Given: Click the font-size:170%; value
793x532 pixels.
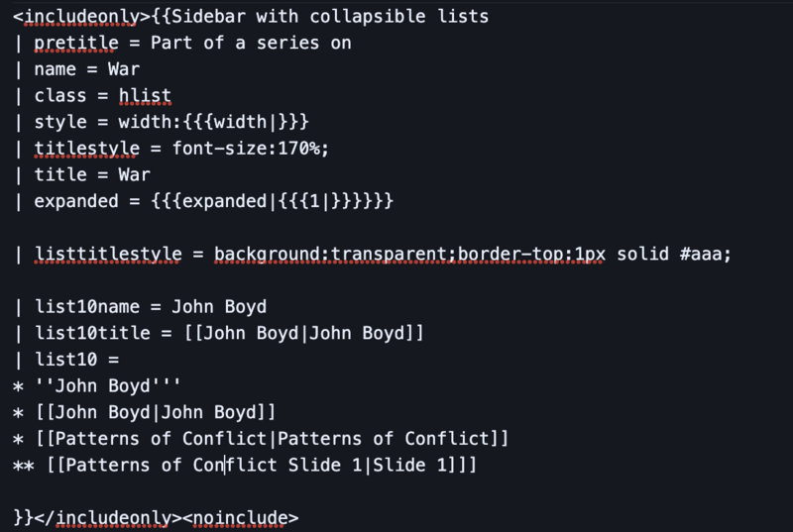Looking at the screenshot, I should 251,149.
